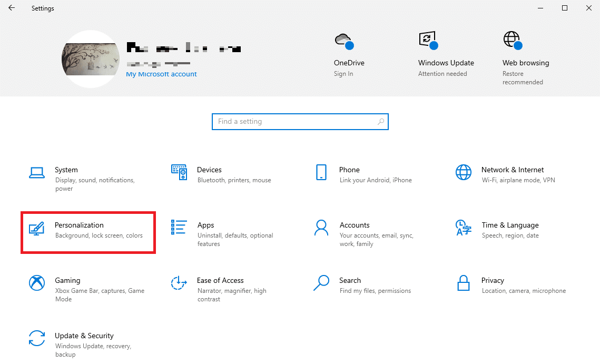The width and height of the screenshot is (600, 364).
Task: Open Update & Security title
Action: click(84, 336)
